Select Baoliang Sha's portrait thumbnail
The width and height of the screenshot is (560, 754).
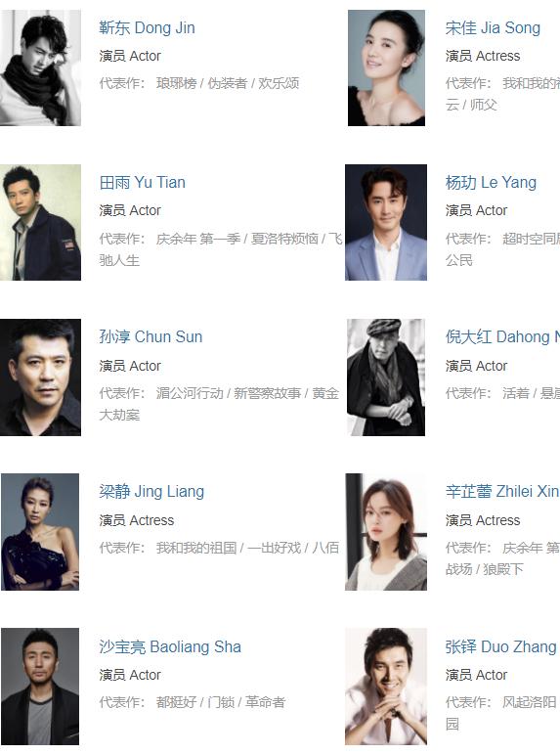pyautogui.click(x=40, y=687)
